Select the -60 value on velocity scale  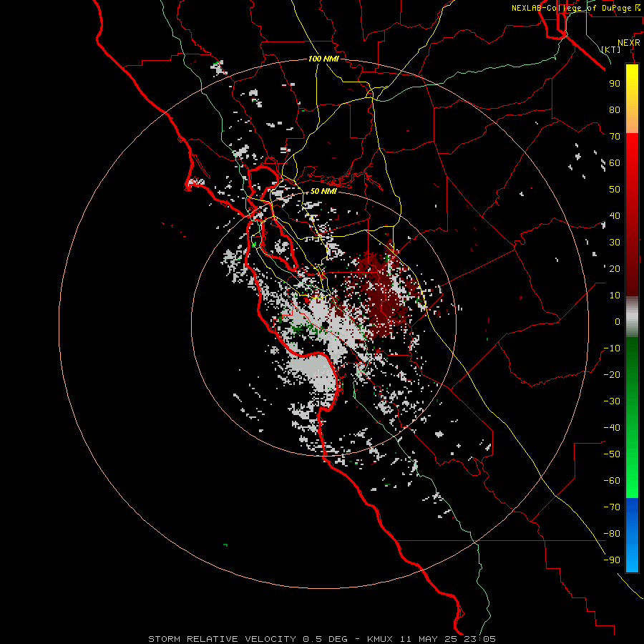point(612,481)
